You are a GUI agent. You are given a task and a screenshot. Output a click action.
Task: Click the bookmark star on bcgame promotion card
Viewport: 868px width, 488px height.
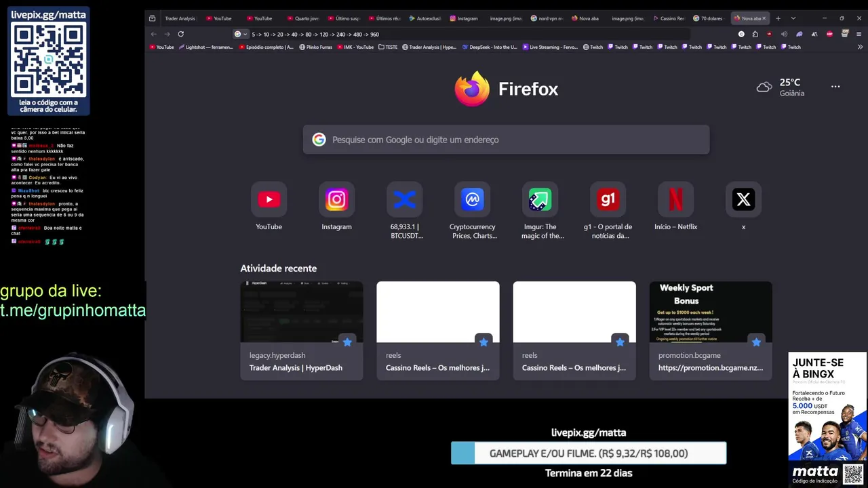(756, 342)
